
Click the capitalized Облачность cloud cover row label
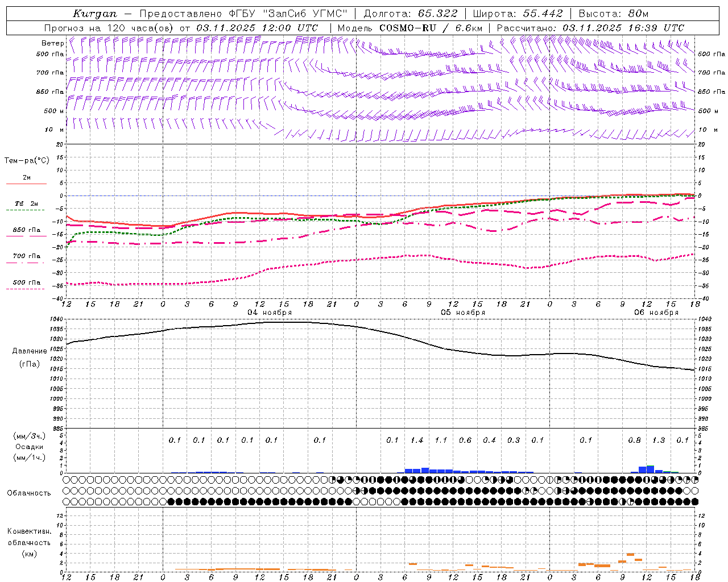click(29, 493)
